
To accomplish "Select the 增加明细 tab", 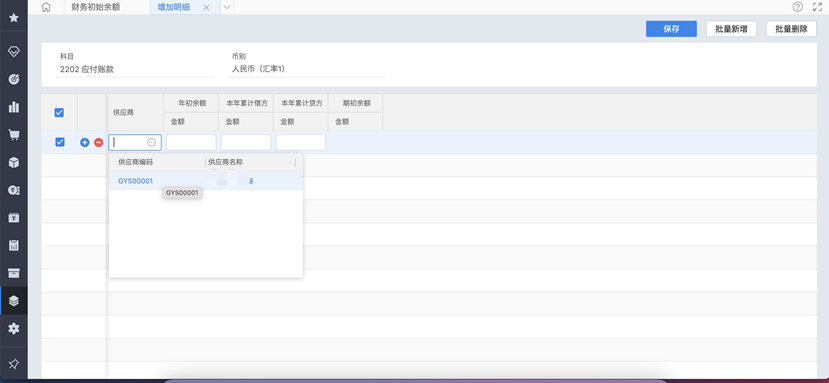I will point(174,7).
